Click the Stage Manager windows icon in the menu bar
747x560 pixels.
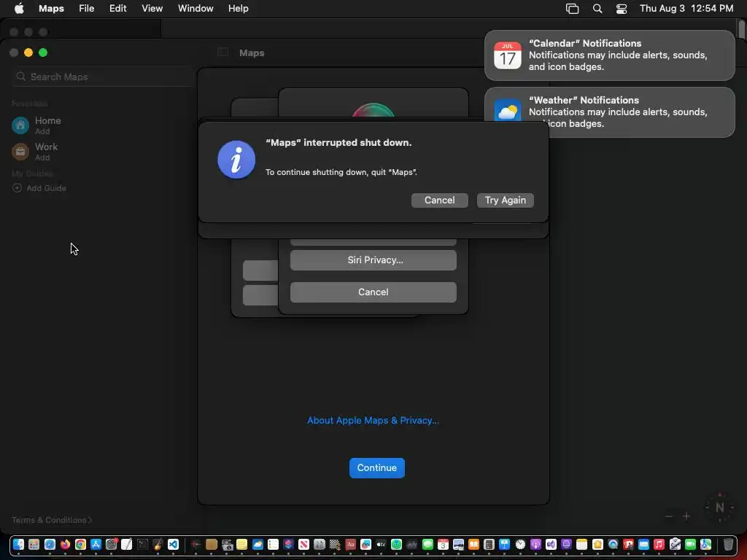coord(572,8)
